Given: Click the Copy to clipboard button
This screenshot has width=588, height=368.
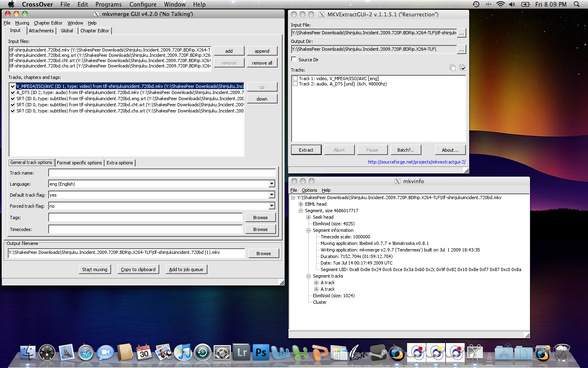Looking at the screenshot, I should coord(138,269).
